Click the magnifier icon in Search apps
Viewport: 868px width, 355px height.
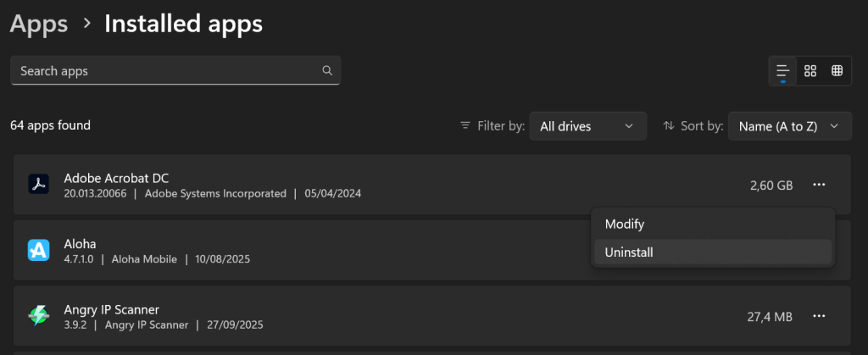(327, 70)
